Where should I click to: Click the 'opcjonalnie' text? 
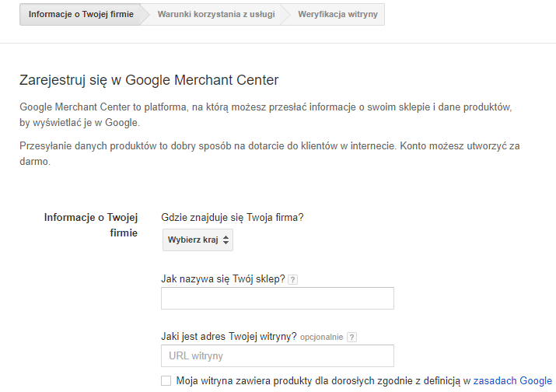tap(322, 337)
